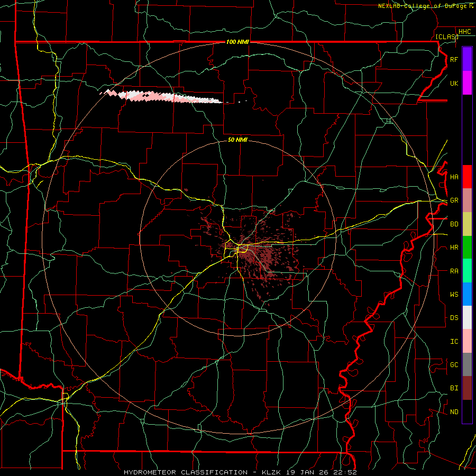Click the NEXLAB College of DuPage credit
This screenshot has width=476, height=476.
tap(425, 6)
